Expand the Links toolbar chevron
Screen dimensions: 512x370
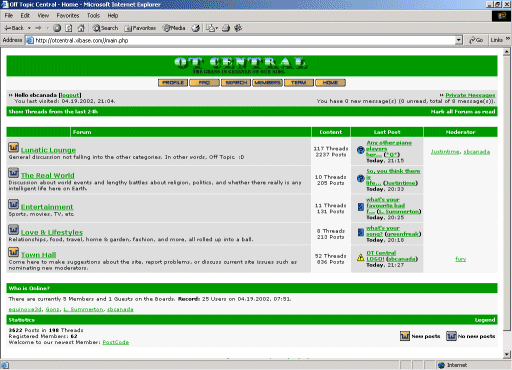tap(508, 39)
